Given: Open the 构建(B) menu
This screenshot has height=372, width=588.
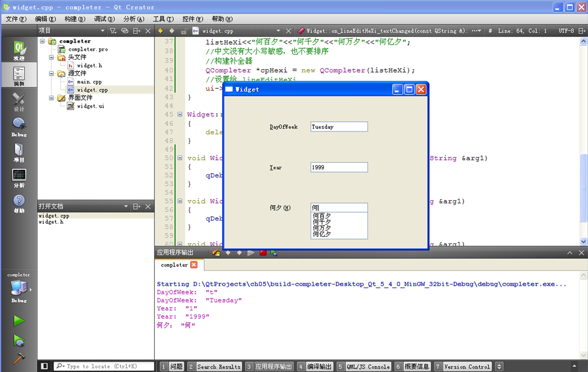Looking at the screenshot, I should coord(75,19).
